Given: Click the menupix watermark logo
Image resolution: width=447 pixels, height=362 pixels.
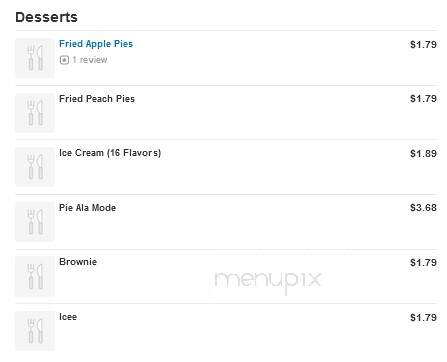Looking at the screenshot, I should pyautogui.click(x=267, y=282).
